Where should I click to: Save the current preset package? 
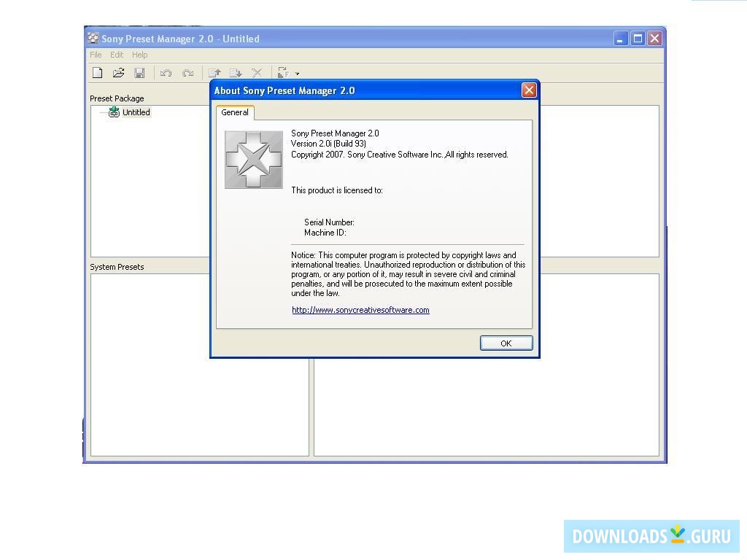(x=139, y=72)
